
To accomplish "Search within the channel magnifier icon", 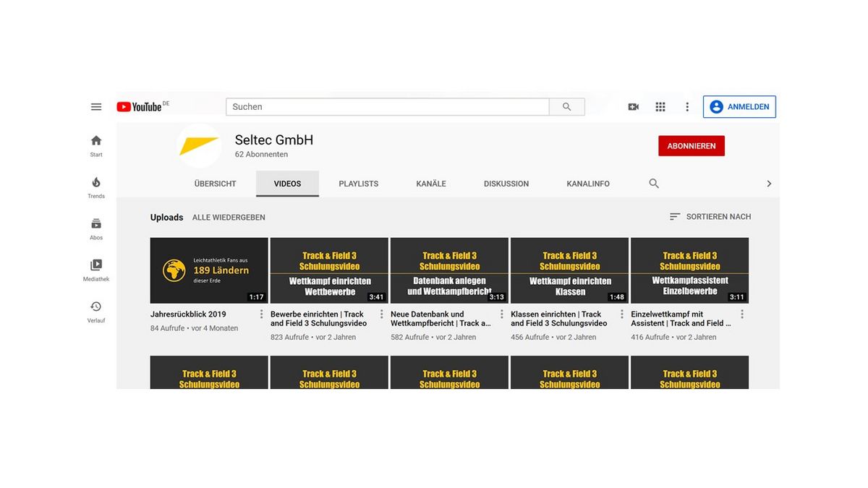I will coord(654,184).
